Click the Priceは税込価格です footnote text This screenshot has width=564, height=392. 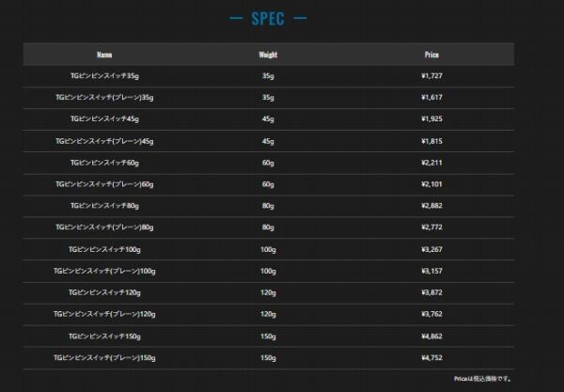[x=483, y=379]
